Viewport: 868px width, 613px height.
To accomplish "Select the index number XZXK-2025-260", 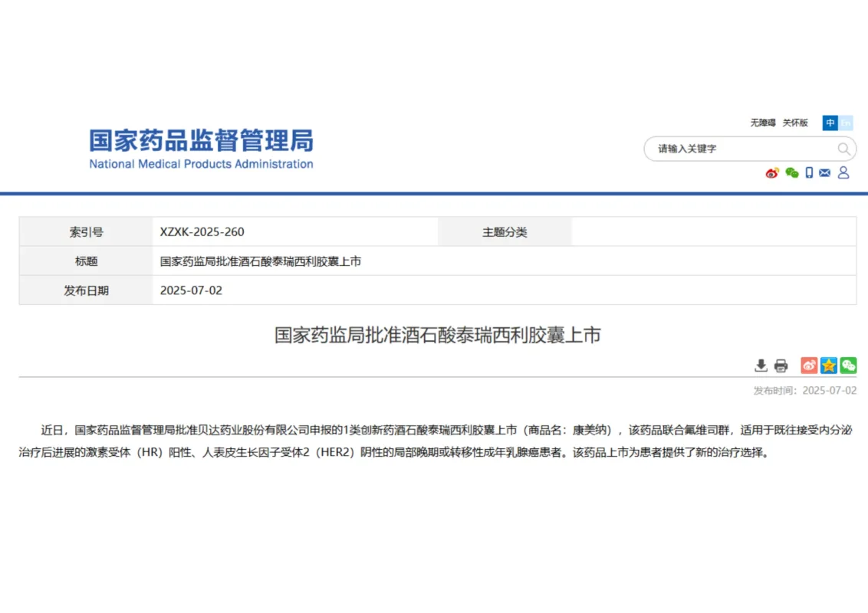I will point(202,232).
